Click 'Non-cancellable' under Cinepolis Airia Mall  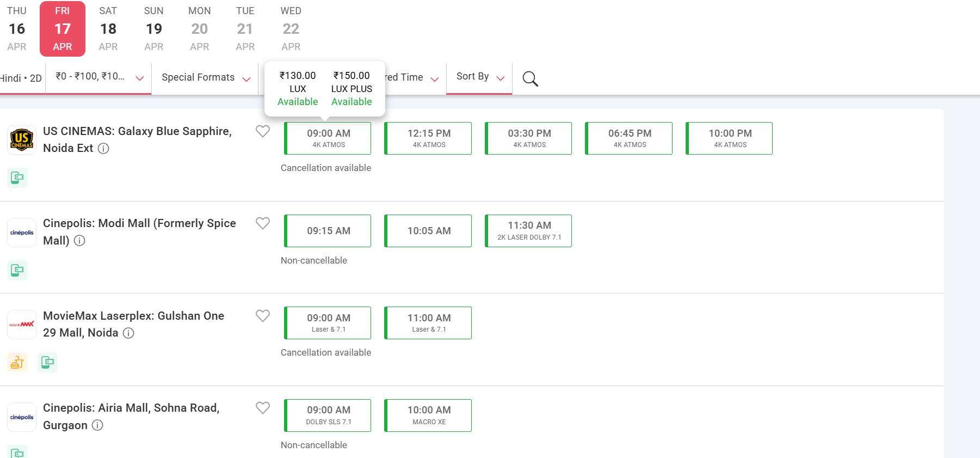(314, 445)
